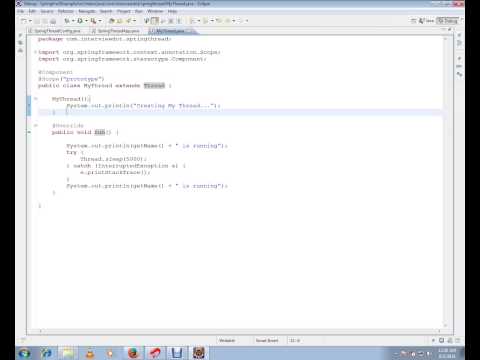Open the topmost left sidebar view icon
Viewport: 480px width, 360px height.
click(21, 35)
